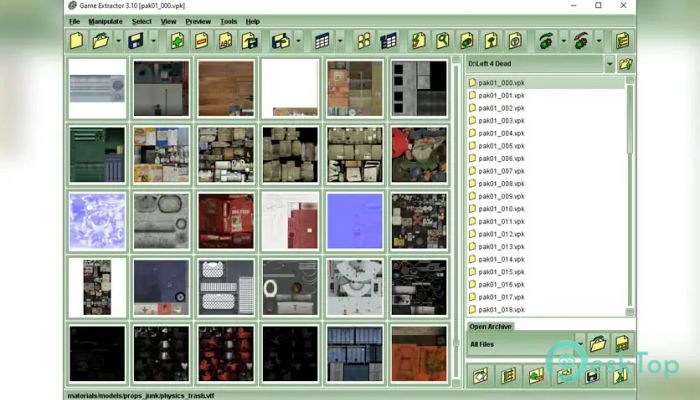
Task: Click the Extract Files disk-and-folder icon
Action: [281, 41]
